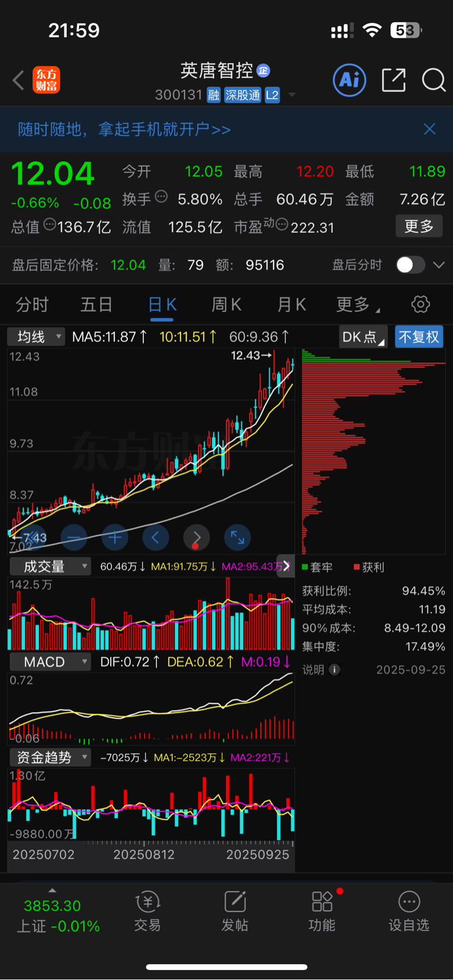Open dropdown arrow beside stock code

tap(291, 95)
